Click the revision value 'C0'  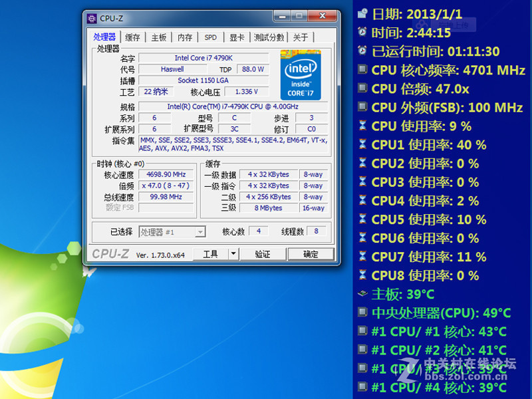[x=311, y=129]
